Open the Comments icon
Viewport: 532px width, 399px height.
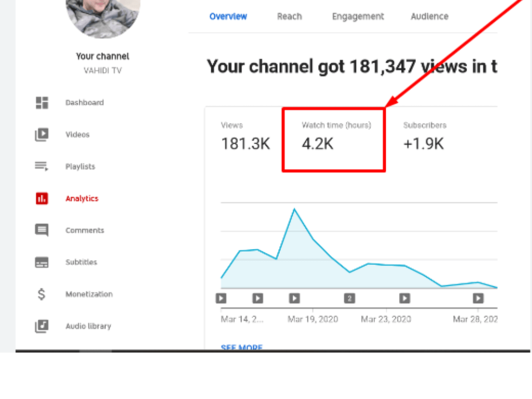(x=41, y=230)
